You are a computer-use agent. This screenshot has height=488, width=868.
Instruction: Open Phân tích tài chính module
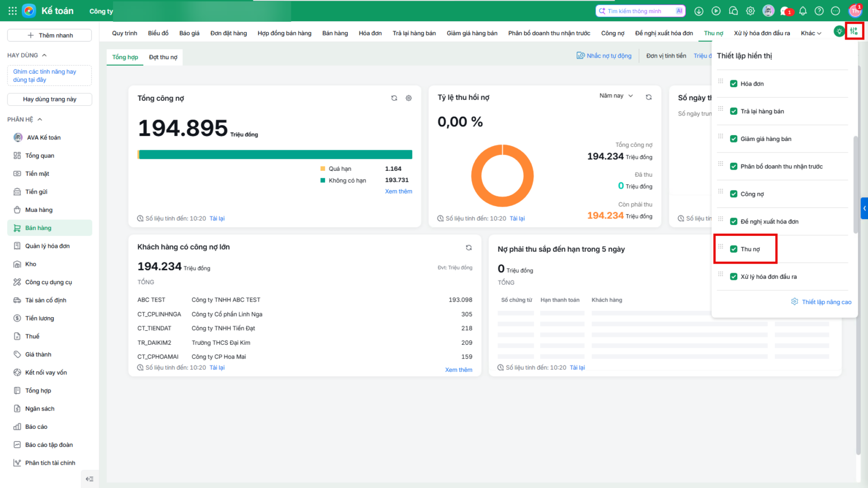49,463
